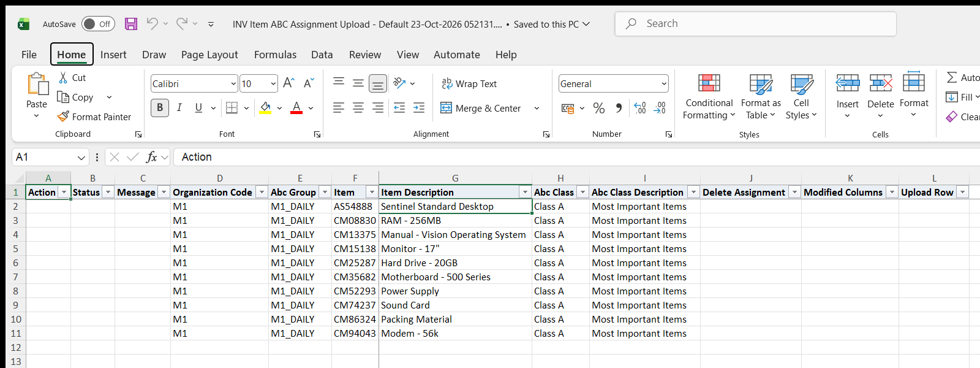Align text to middle of cell
Viewport: 980px width, 368px height.
coord(358,83)
